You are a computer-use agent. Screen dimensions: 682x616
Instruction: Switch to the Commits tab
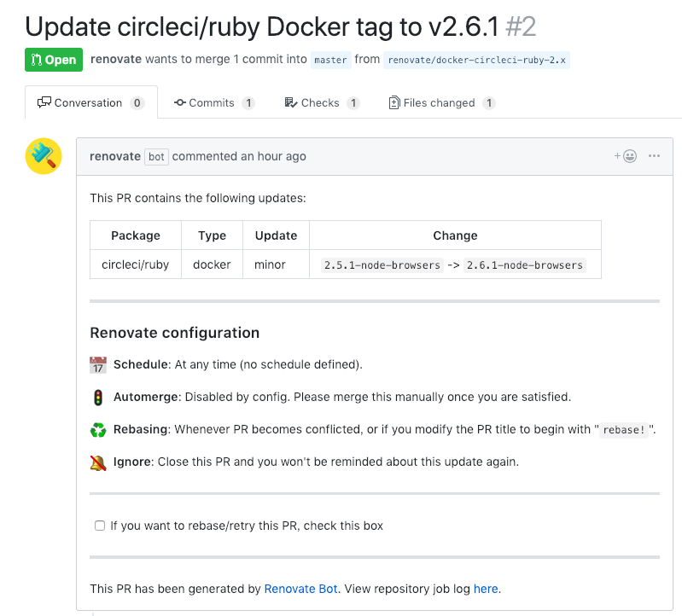pyautogui.click(x=214, y=102)
